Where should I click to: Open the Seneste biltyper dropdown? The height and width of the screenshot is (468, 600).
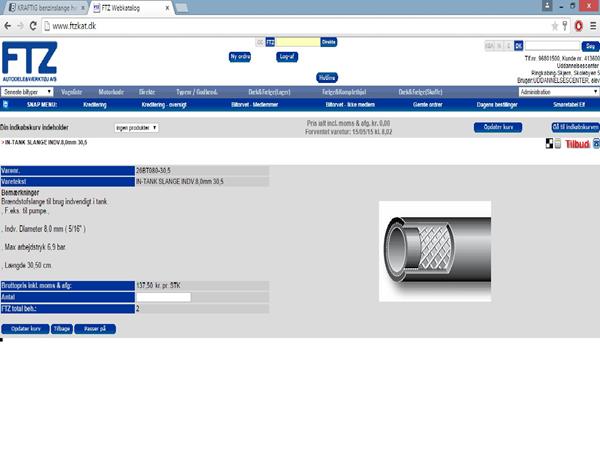point(29,91)
